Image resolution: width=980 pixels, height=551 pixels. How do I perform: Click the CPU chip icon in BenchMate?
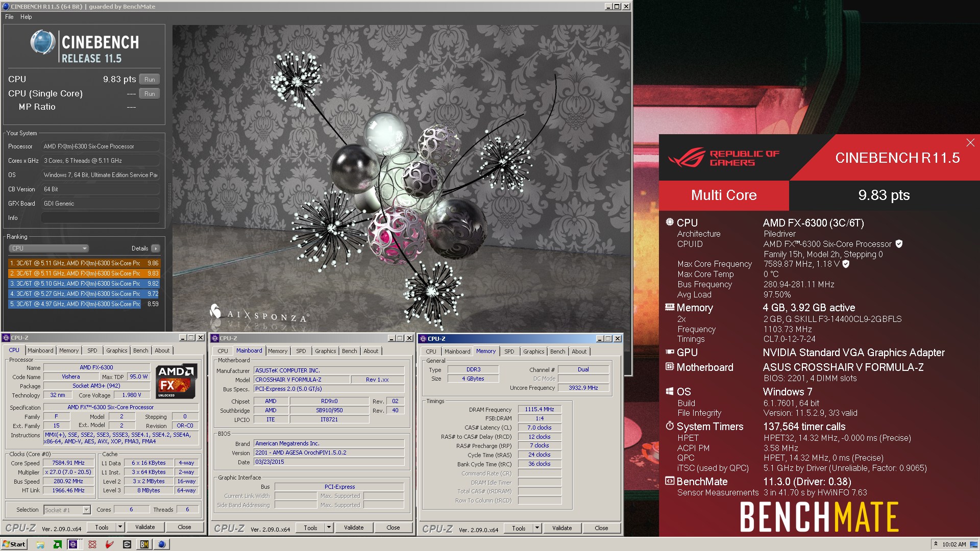670,222
